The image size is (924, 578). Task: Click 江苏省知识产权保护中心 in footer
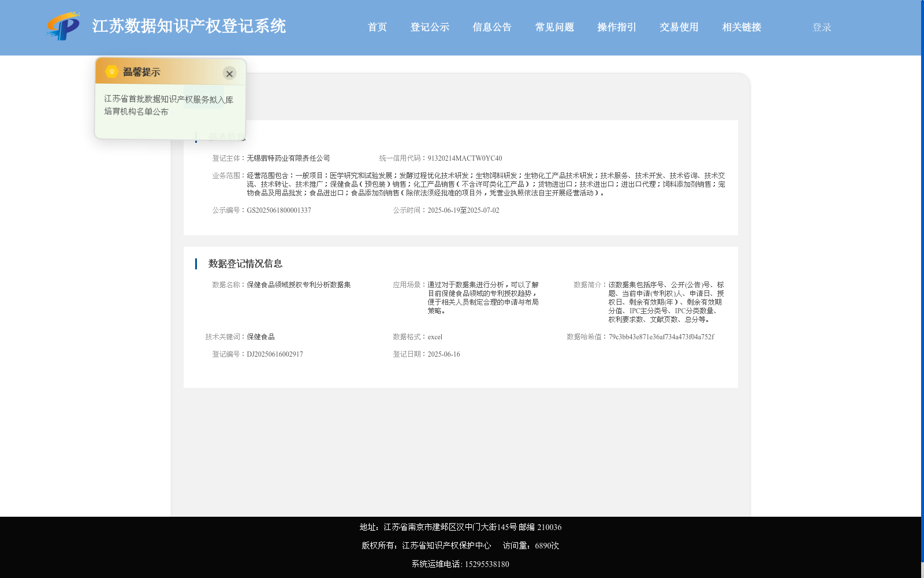click(x=446, y=546)
